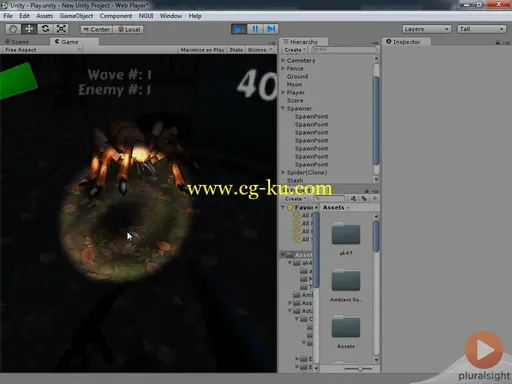Open the File menu
The height and width of the screenshot is (384, 512).
8,16
